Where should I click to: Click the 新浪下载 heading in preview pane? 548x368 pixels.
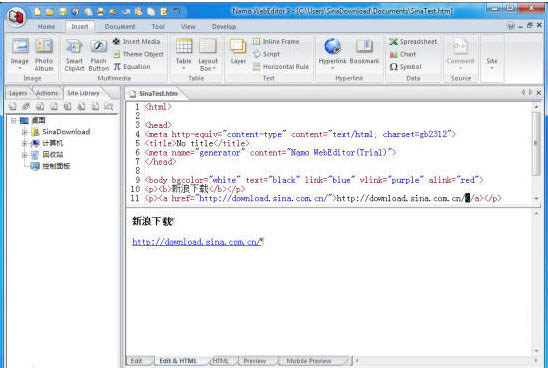tap(152, 221)
